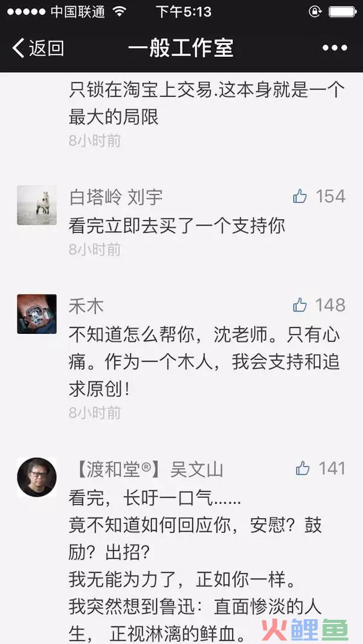The width and height of the screenshot is (363, 644).
Task: Tap thumbs-up icon on 禾木's comment
Action: click(300, 305)
